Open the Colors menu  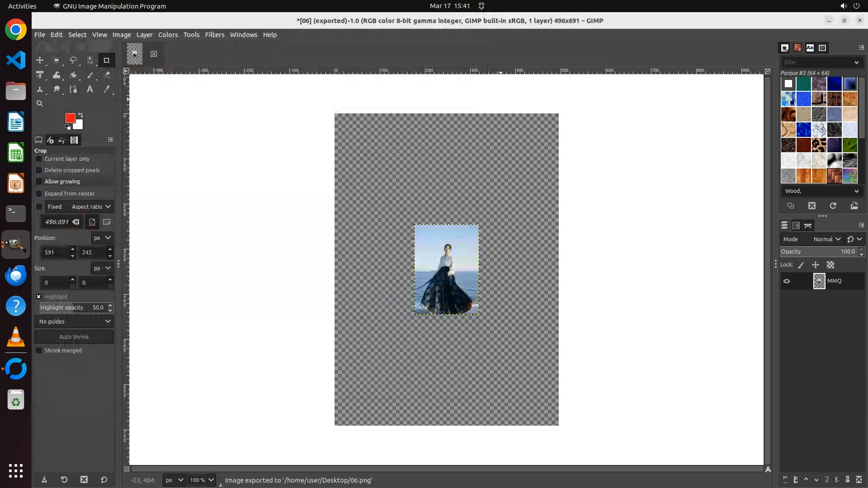[168, 35]
